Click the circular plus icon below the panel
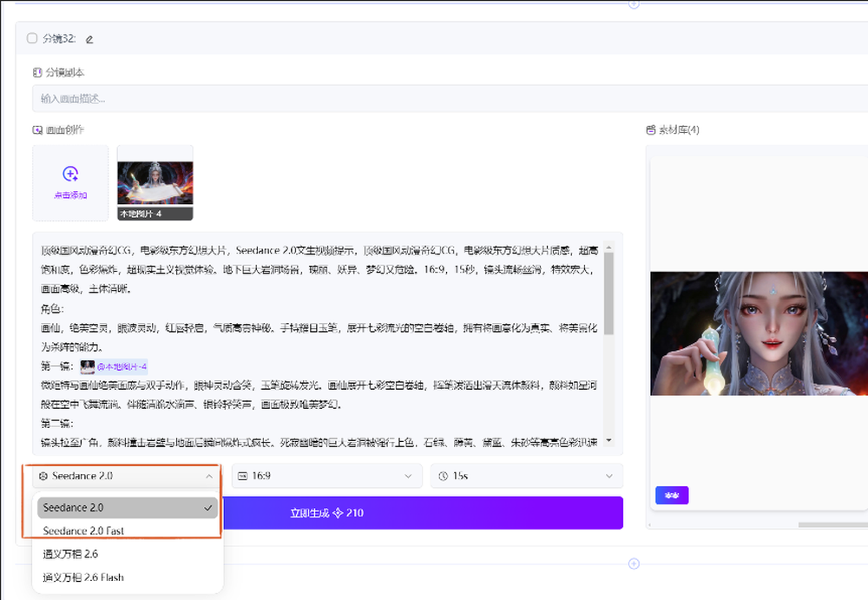 [x=634, y=564]
